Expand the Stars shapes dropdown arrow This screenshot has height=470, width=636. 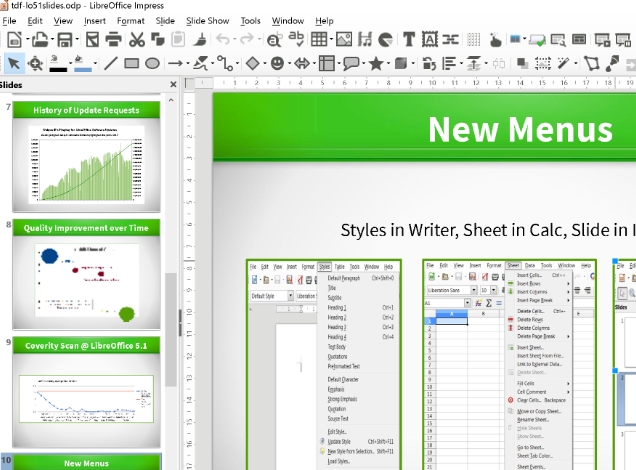389,64
